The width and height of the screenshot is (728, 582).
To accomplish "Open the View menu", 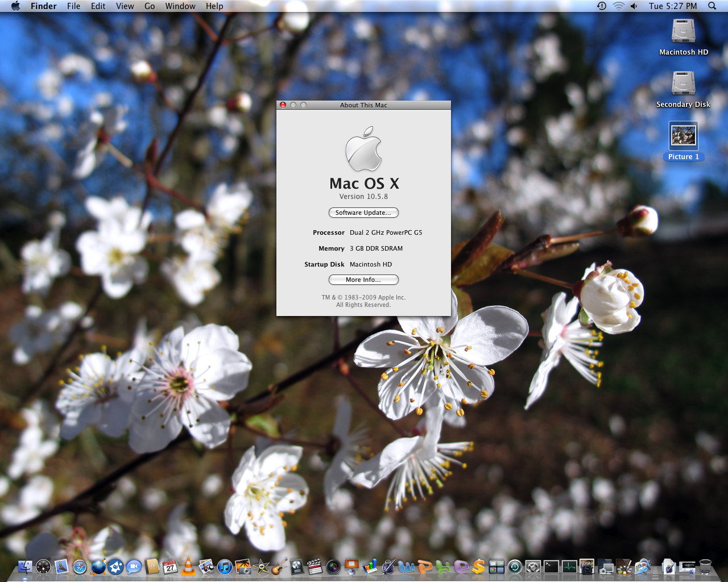I will (x=125, y=6).
